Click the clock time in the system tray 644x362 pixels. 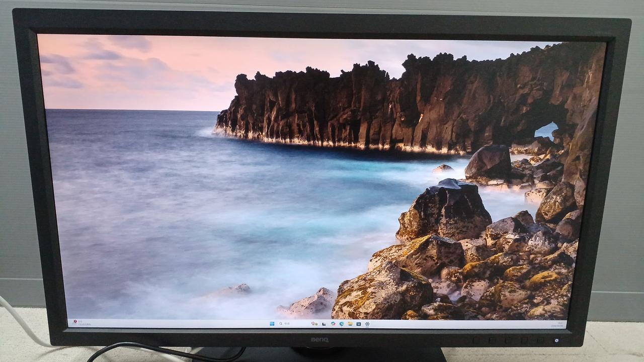559,322
